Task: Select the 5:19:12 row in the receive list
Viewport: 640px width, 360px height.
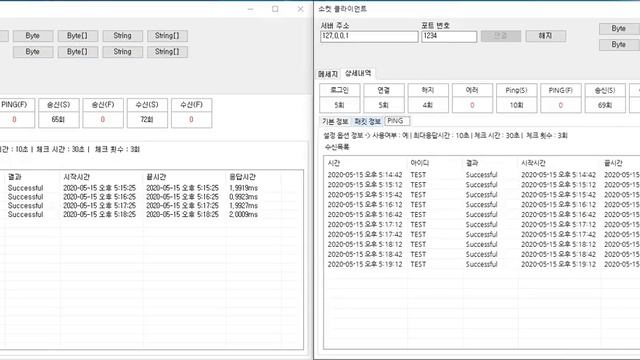Action: tap(482, 264)
